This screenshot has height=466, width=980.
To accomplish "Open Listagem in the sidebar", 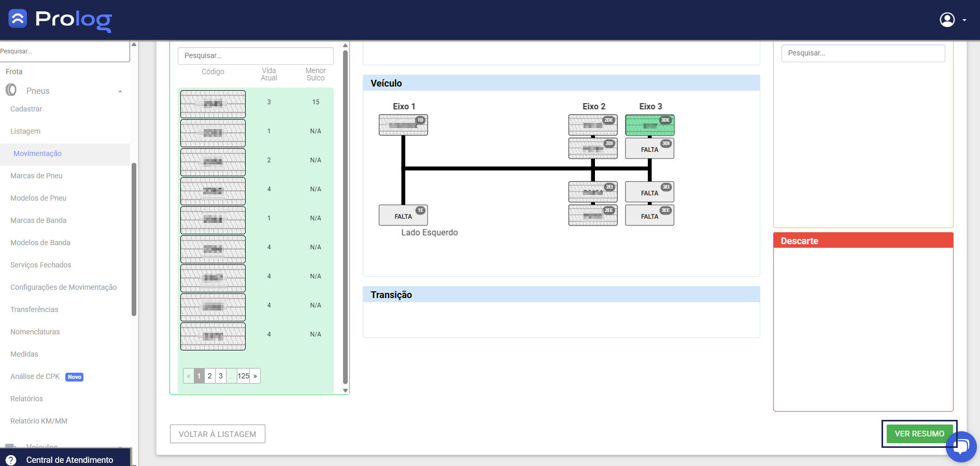I will pyautogui.click(x=25, y=131).
